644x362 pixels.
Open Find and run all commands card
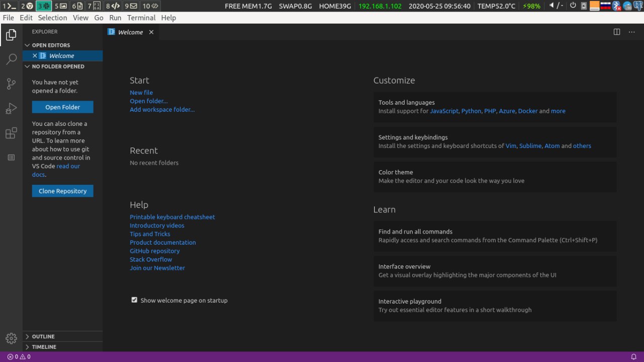pyautogui.click(x=495, y=236)
